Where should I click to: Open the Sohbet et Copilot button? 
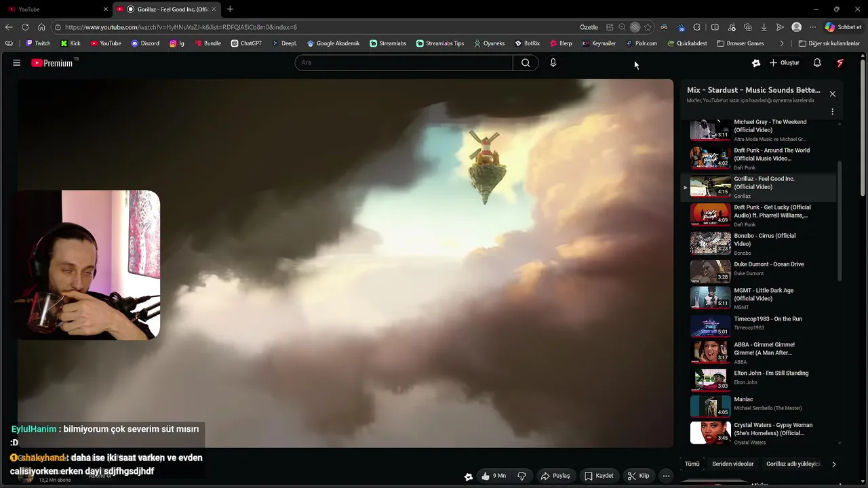coord(843,27)
